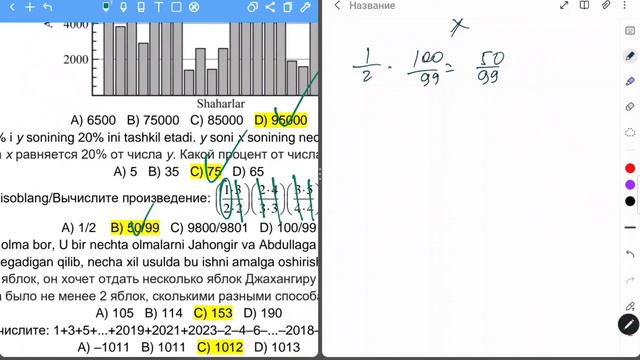Open the wrench settings in blue toolbar
This screenshot has width=640, height=360.
305,7
